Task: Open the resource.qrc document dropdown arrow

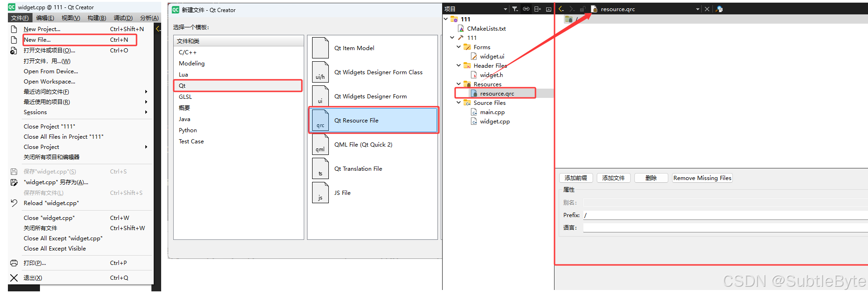Action: 698,9
